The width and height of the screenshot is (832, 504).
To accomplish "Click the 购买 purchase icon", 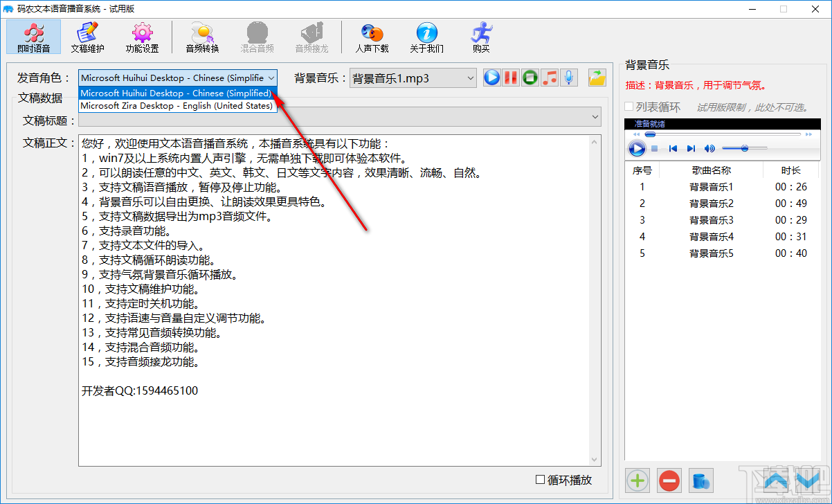I will tap(481, 37).
